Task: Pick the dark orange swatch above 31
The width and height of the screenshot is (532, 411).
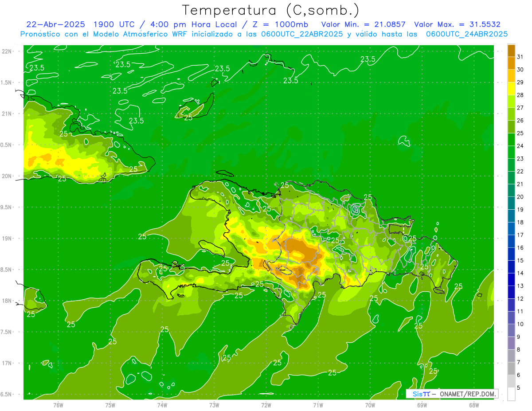Action: pyautogui.click(x=511, y=51)
